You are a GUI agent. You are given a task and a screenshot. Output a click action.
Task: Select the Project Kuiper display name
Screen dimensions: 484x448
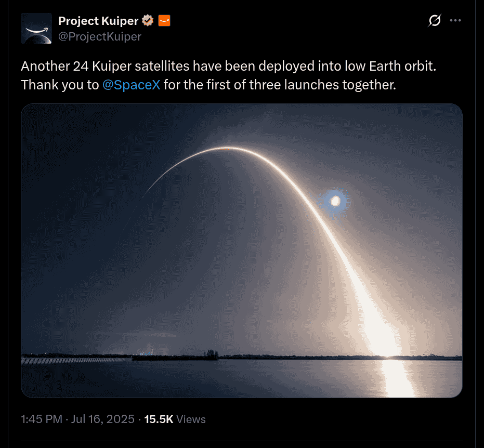[98, 20]
